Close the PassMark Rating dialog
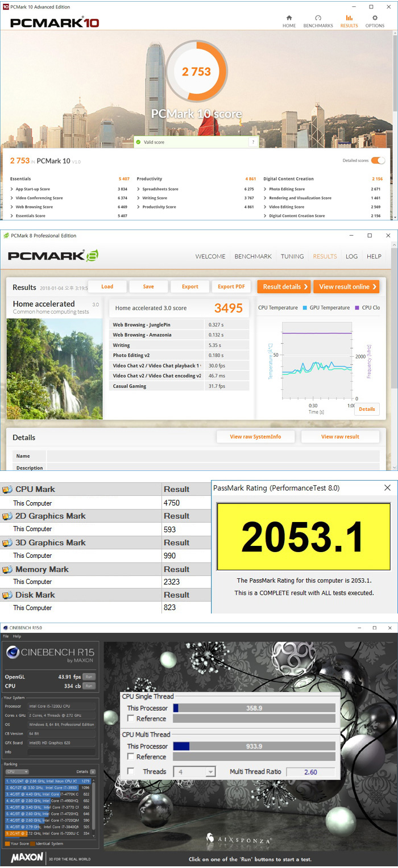The height and width of the screenshot is (868, 398). pos(387,488)
